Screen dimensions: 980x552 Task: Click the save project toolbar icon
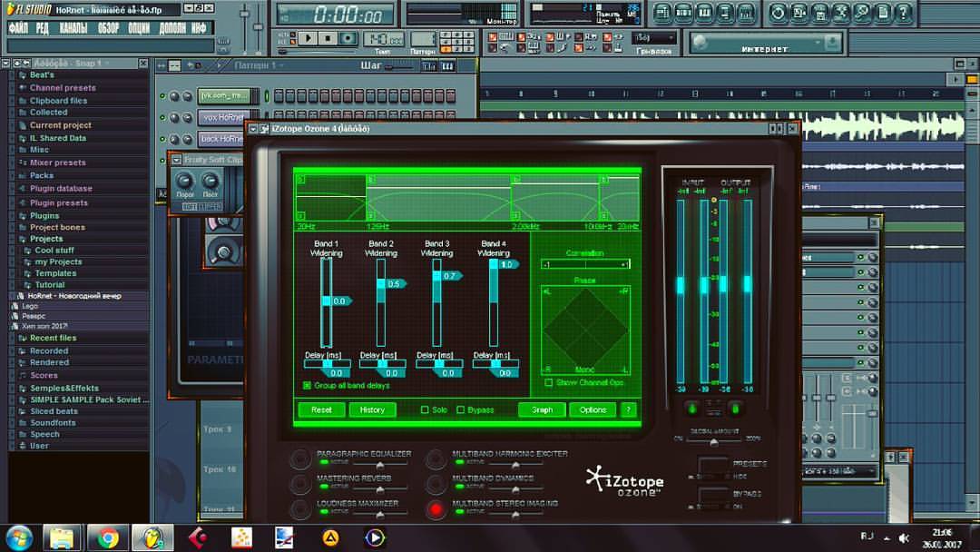tap(799, 13)
